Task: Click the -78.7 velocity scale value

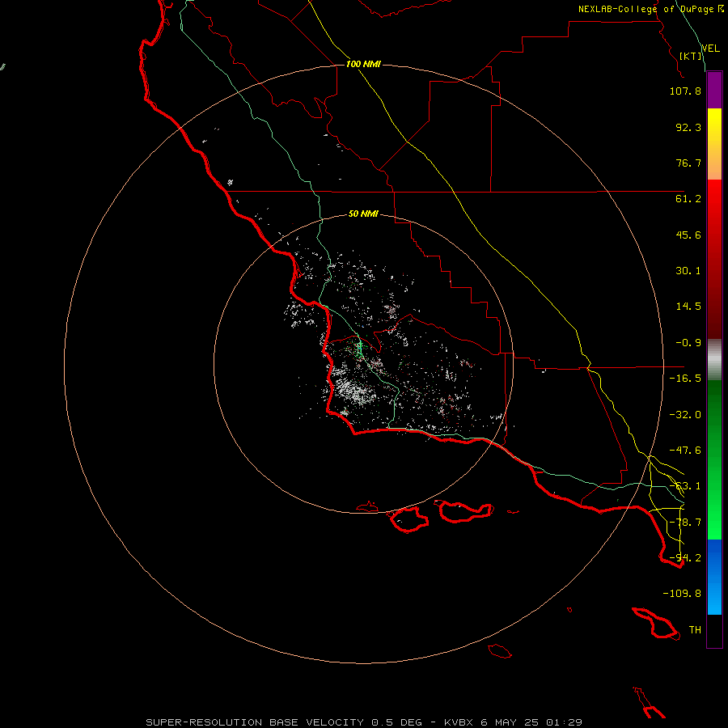Action: [685, 523]
